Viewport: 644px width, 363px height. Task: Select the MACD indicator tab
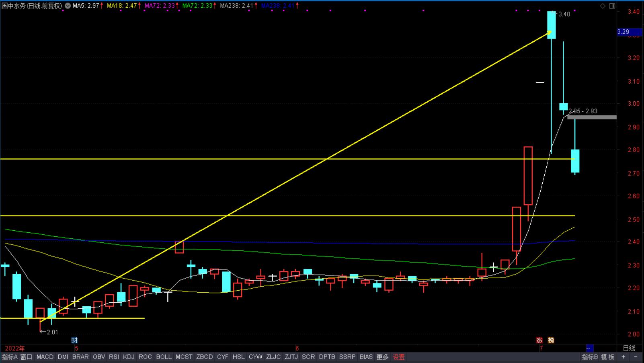[45, 357]
